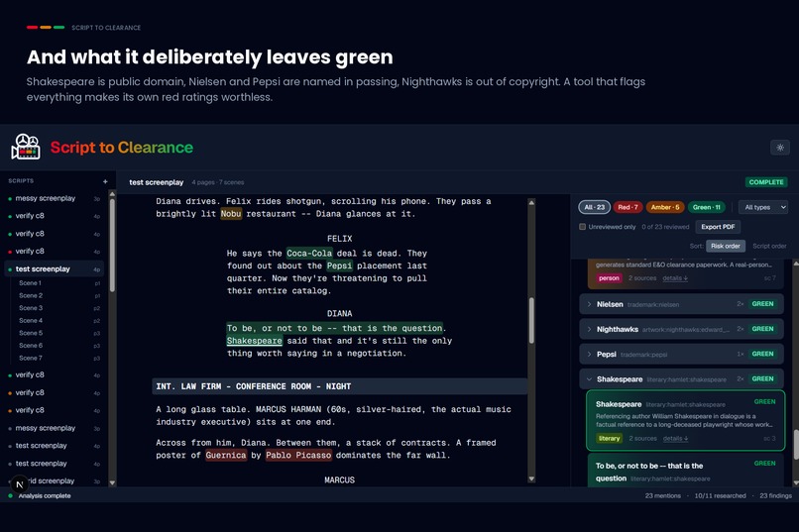This screenshot has height=532, width=799.
Task: Jump to Scene 1
Action: coord(30,283)
